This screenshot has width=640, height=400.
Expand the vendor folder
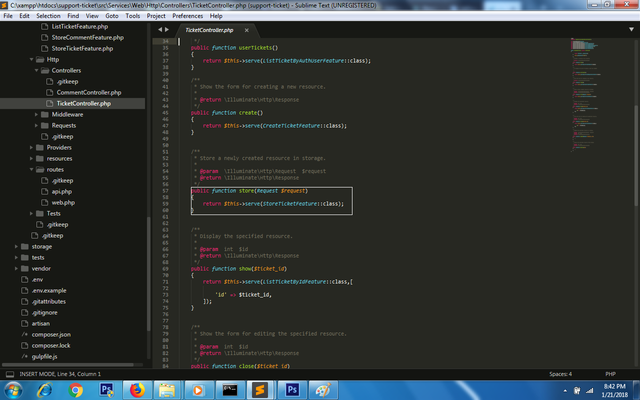(x=16, y=269)
